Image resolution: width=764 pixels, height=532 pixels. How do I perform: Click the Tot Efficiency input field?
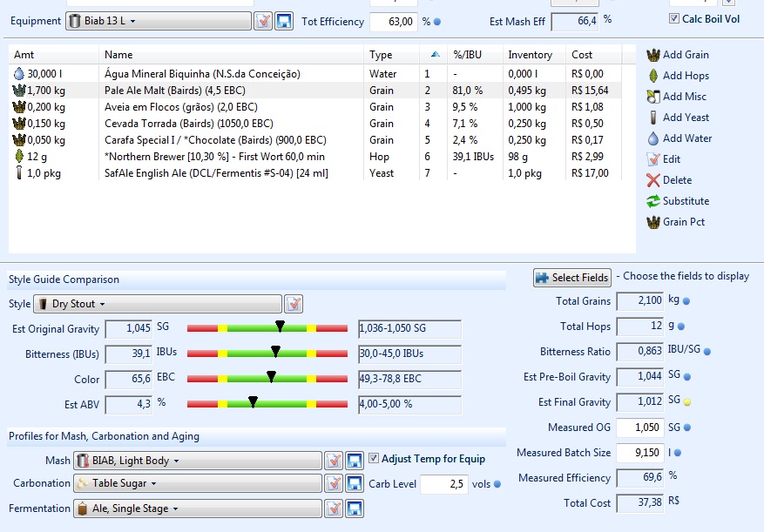pyautogui.click(x=394, y=22)
